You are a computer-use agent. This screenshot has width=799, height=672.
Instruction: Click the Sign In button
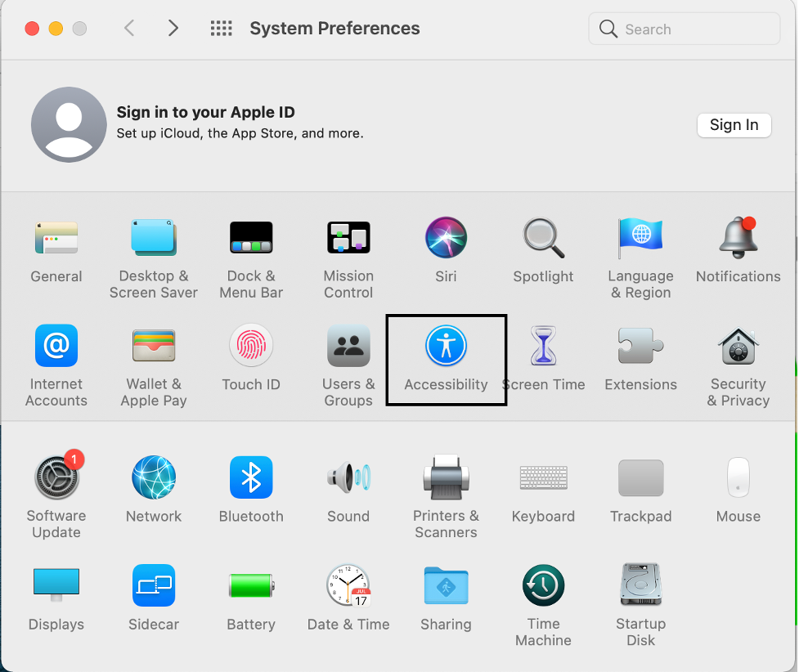pos(734,125)
